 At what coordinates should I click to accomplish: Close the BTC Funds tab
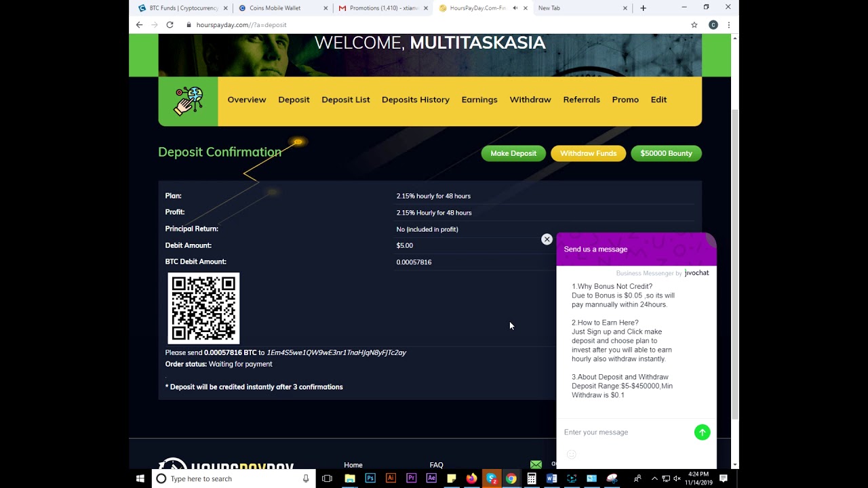click(224, 8)
